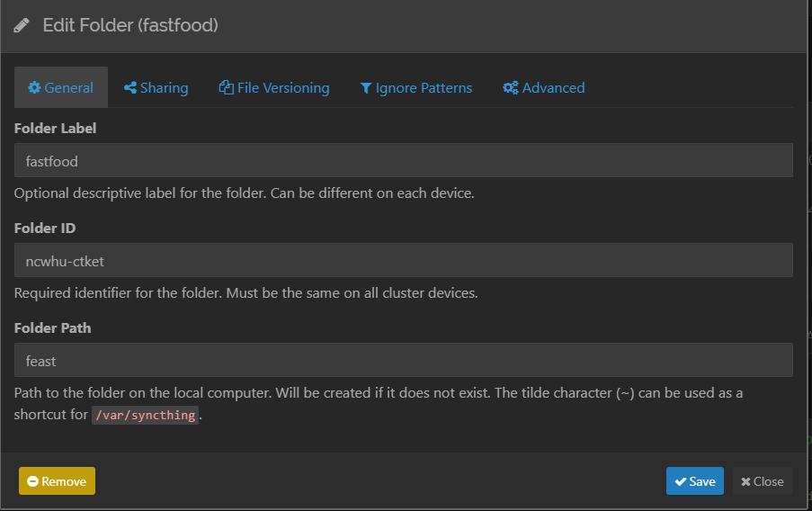The width and height of the screenshot is (812, 511).
Task: Click the Edit Folder (fastfood) title text
Action: pyautogui.click(x=130, y=25)
